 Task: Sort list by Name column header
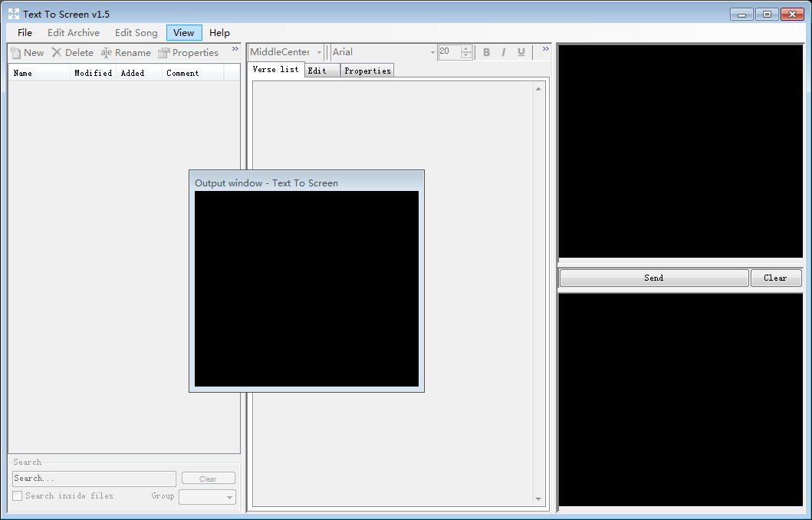point(39,73)
